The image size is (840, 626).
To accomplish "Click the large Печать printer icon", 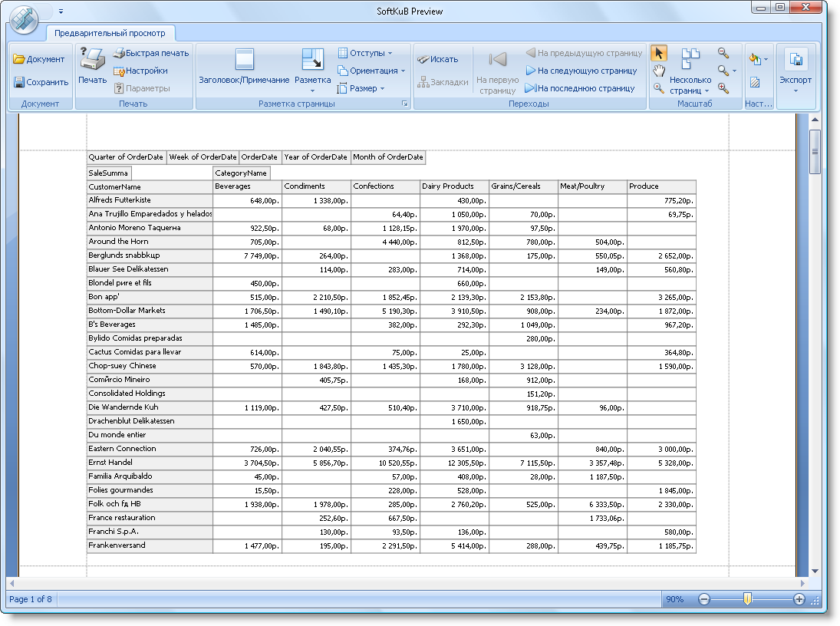I will click(x=92, y=60).
